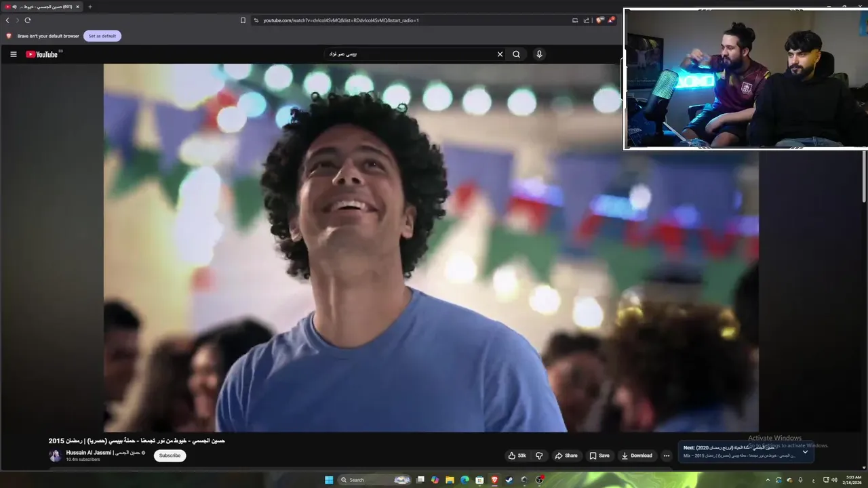Share the video
Viewport: 868px width, 488px height.
pos(566,455)
